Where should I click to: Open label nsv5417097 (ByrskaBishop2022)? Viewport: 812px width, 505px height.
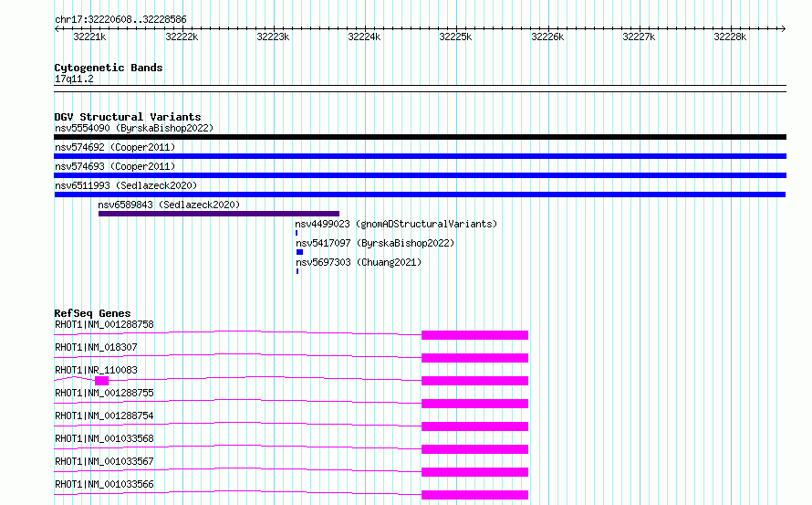[x=375, y=243]
